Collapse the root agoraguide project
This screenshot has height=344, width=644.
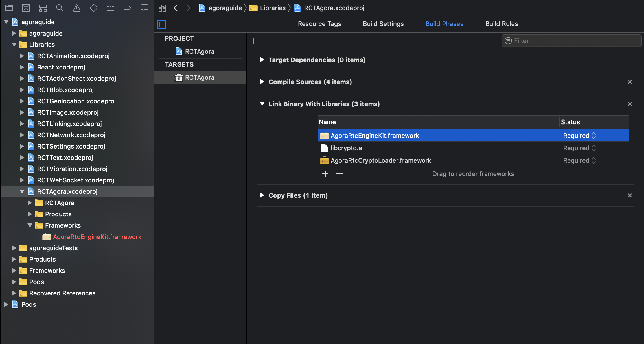click(x=6, y=22)
